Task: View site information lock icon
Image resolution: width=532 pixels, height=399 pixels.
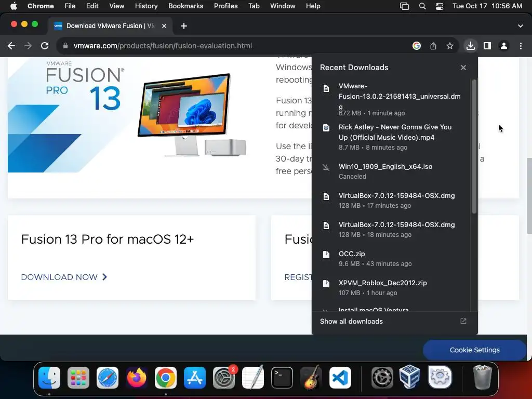Action: 65,46
